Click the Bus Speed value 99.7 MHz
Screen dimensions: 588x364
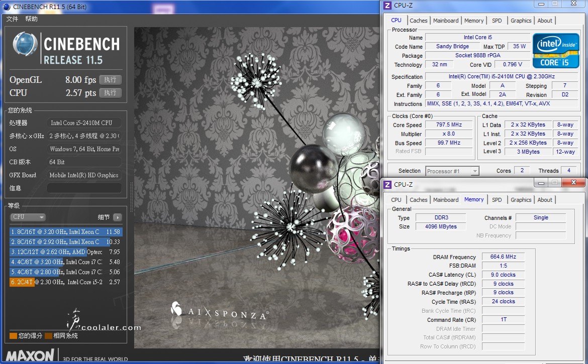coord(448,143)
